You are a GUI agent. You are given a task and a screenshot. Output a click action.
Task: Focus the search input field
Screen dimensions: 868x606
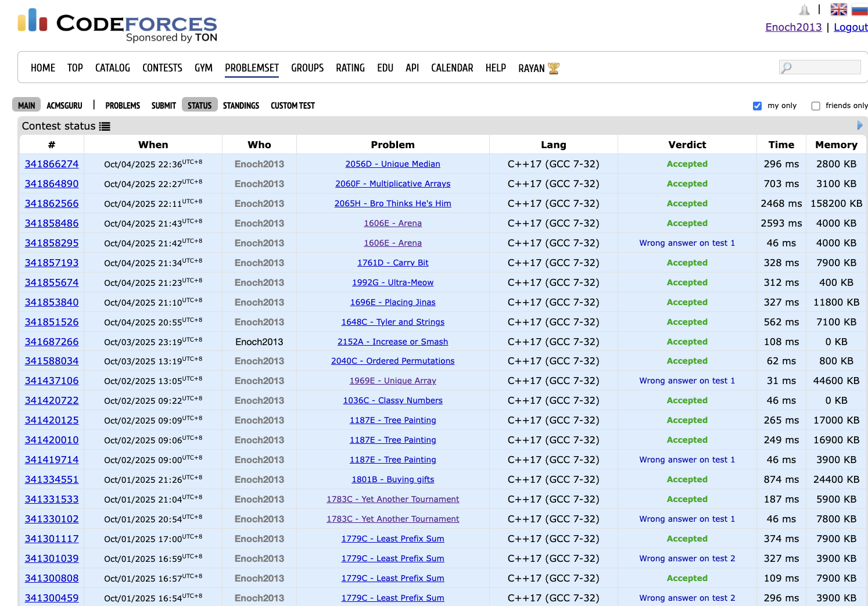826,67
